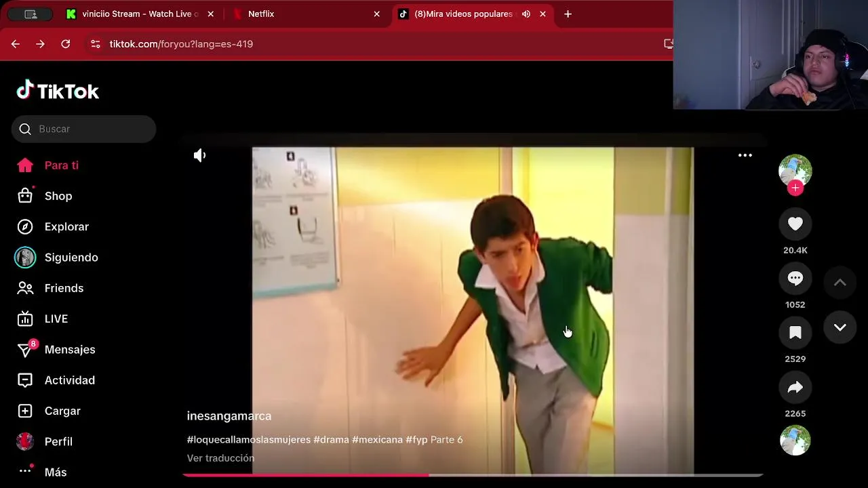Open the creator avatar beside video
Viewport: 868px width, 488px height.
click(x=795, y=171)
